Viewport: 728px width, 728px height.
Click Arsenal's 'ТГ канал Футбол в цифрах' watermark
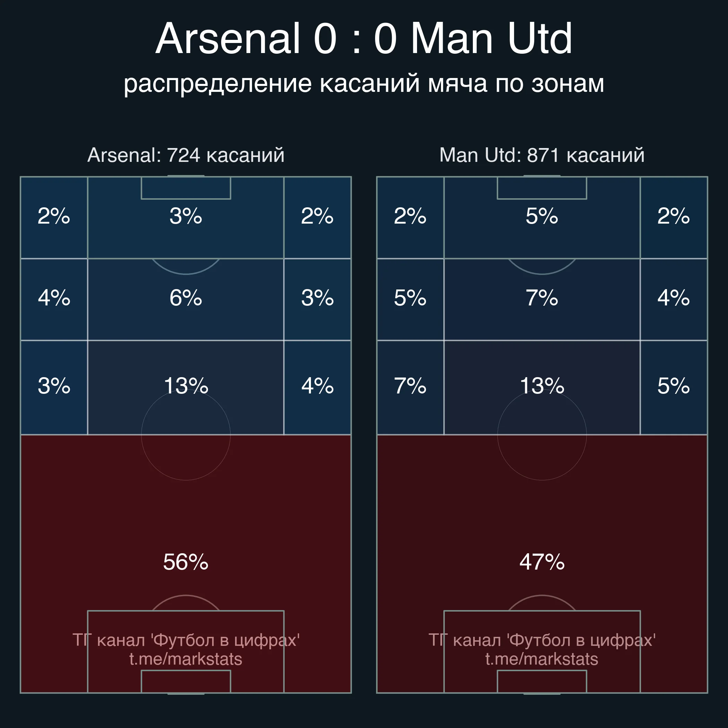click(x=186, y=640)
